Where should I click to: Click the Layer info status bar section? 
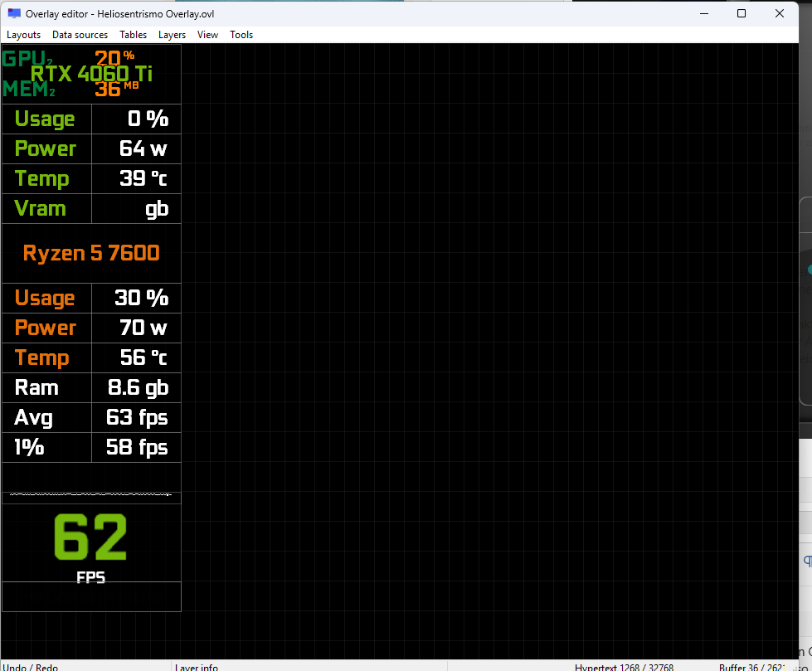(309, 666)
